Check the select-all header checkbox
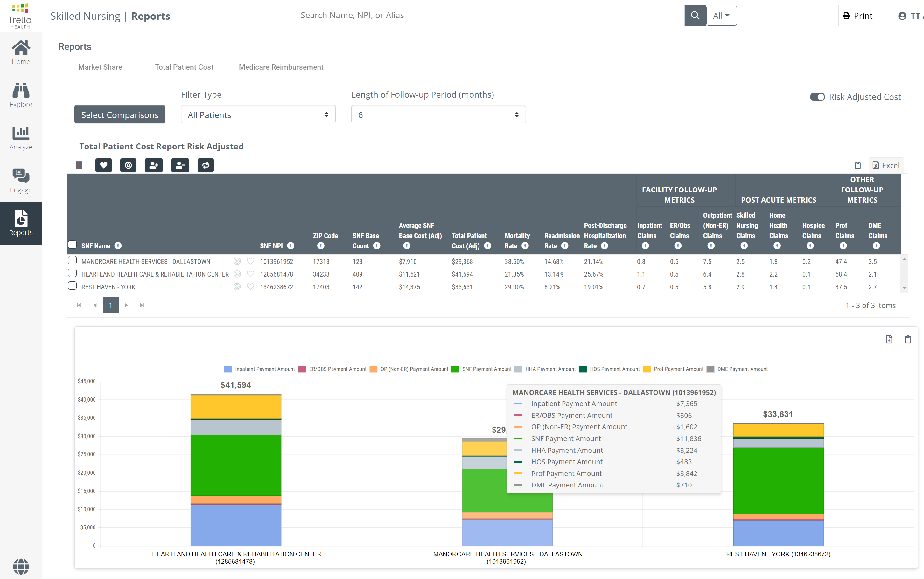Viewport: 924px width, 579px height. click(x=73, y=244)
